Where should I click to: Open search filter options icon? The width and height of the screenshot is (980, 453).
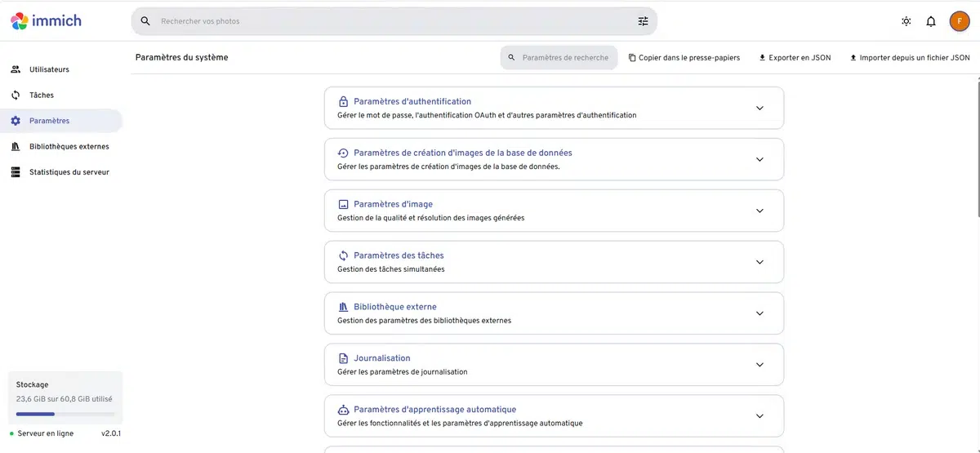643,21
